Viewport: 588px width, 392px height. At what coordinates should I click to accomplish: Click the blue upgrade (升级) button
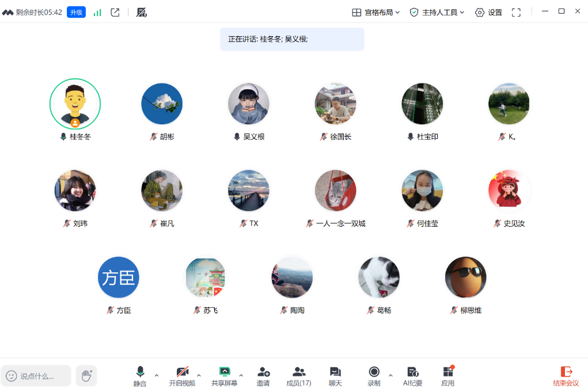76,12
